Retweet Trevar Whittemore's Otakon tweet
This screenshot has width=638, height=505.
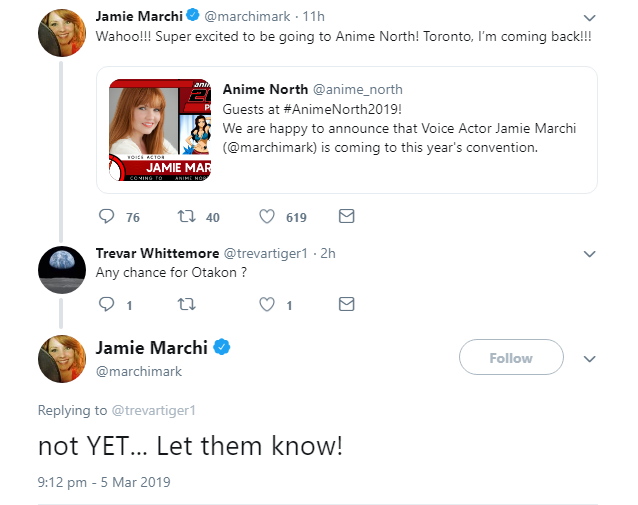187,304
